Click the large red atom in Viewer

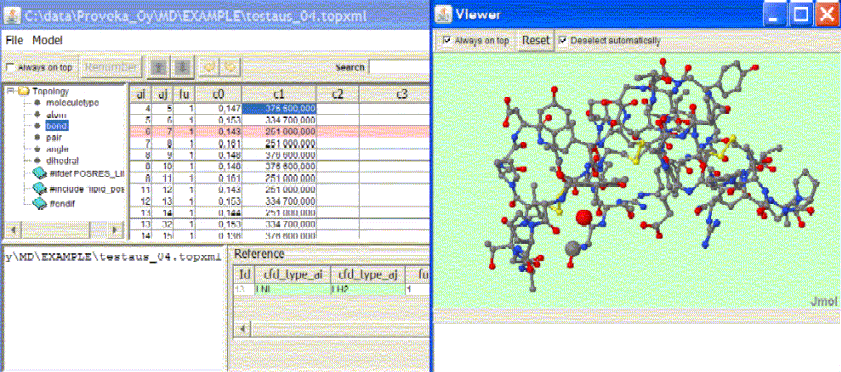584,218
